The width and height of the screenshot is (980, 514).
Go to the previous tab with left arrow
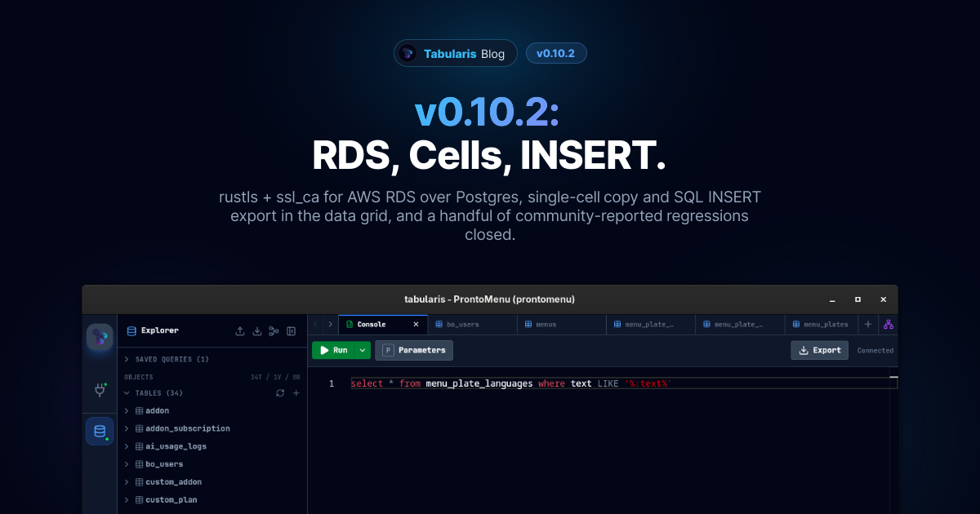click(x=316, y=324)
